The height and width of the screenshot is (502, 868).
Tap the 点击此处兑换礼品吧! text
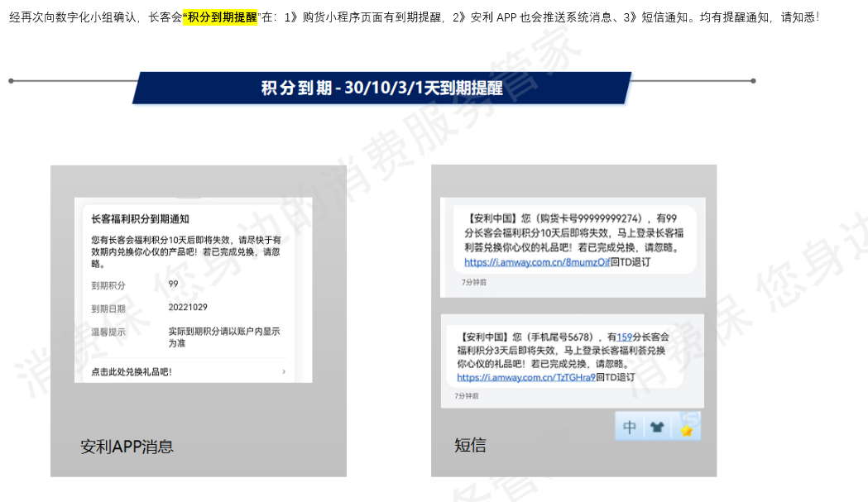[132, 372]
